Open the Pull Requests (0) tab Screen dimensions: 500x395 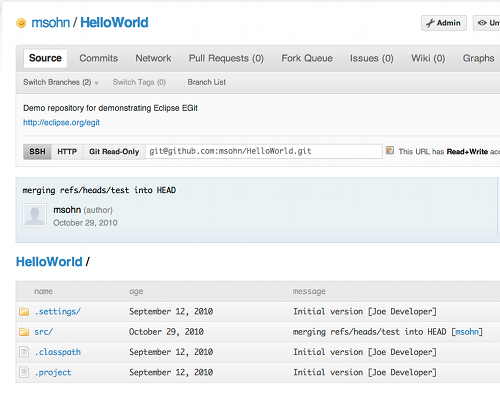[x=226, y=58]
